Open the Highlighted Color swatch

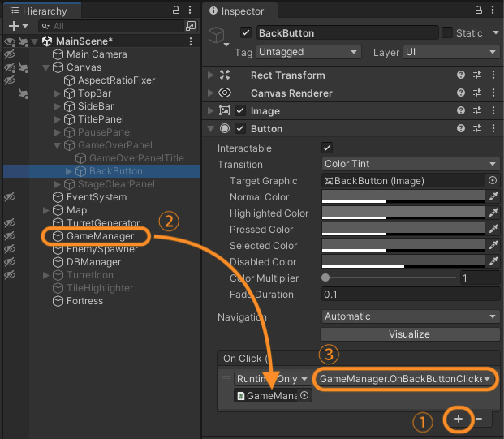[403, 212]
